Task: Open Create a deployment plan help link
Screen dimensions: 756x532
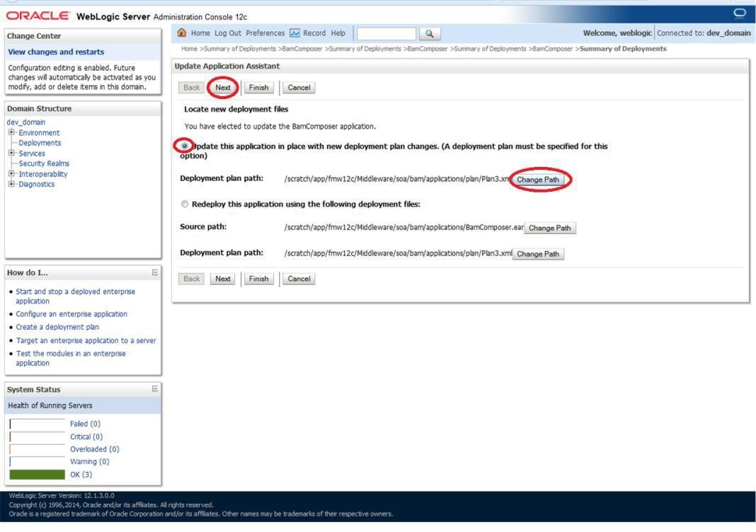Action: click(57, 328)
